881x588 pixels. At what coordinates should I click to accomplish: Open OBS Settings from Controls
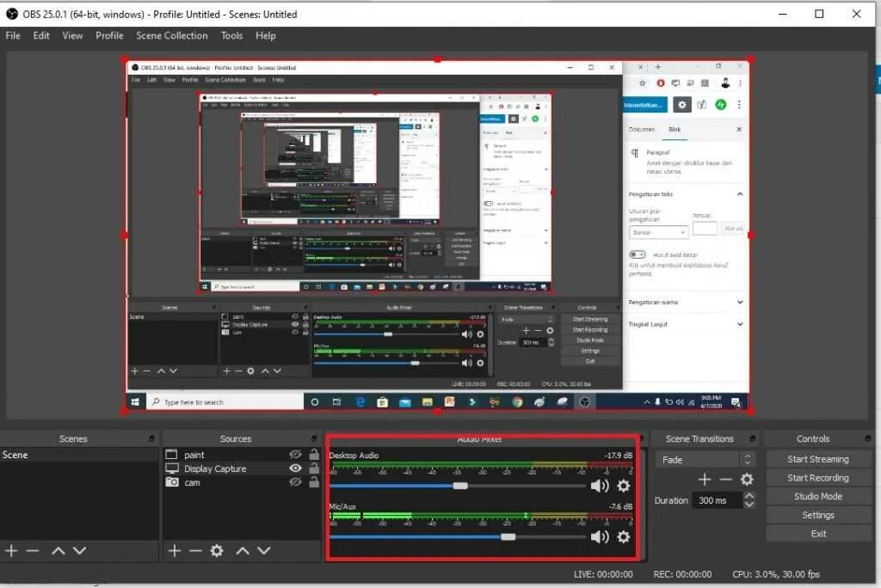818,515
